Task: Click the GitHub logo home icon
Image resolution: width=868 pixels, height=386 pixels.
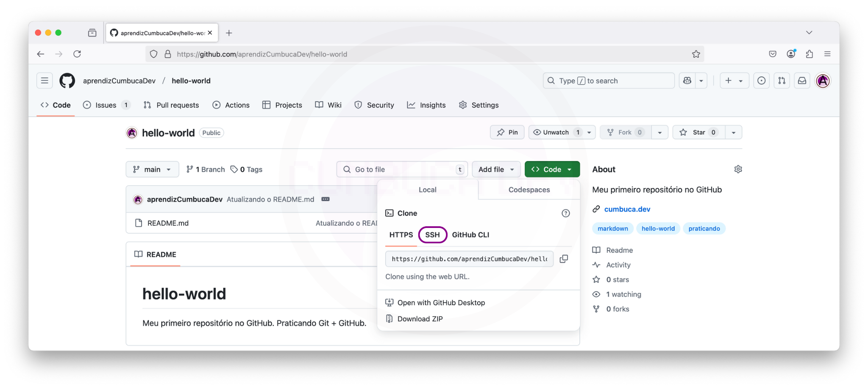Action: (67, 81)
